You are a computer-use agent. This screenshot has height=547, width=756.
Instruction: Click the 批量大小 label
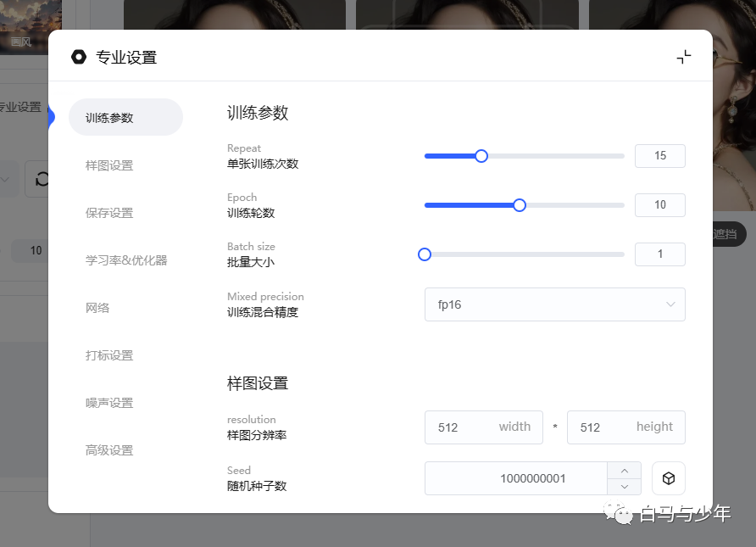point(251,262)
